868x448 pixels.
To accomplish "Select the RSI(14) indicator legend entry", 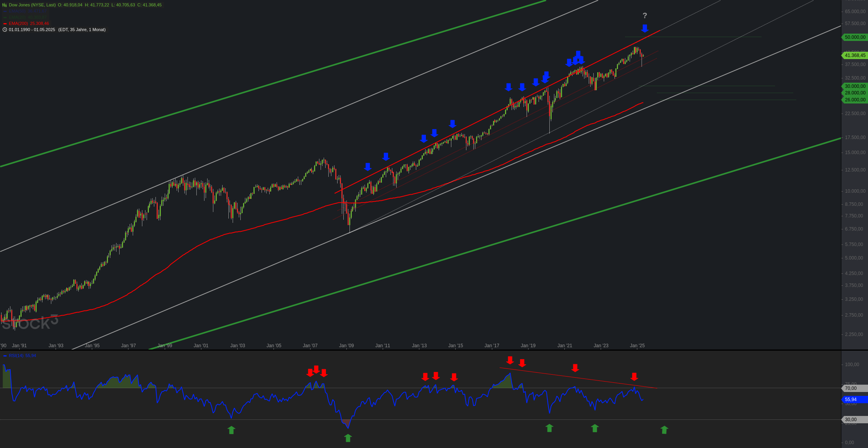I will pyautogui.click(x=20, y=356).
